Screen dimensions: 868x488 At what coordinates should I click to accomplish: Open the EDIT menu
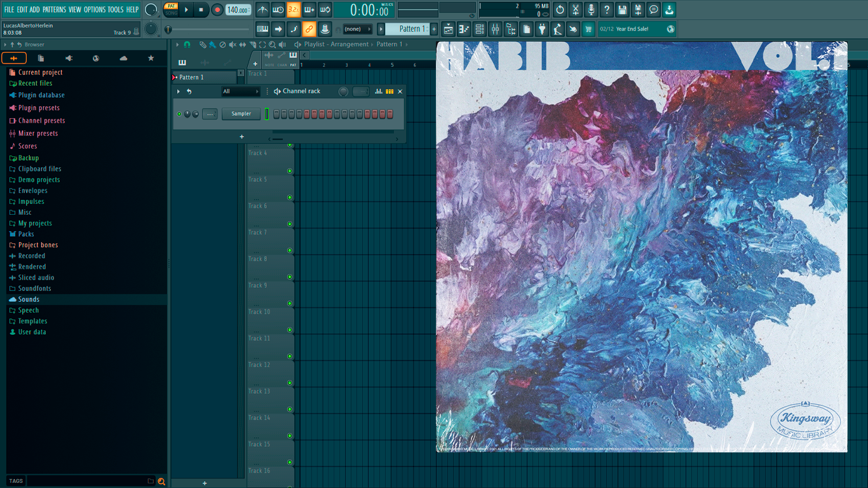coord(22,10)
